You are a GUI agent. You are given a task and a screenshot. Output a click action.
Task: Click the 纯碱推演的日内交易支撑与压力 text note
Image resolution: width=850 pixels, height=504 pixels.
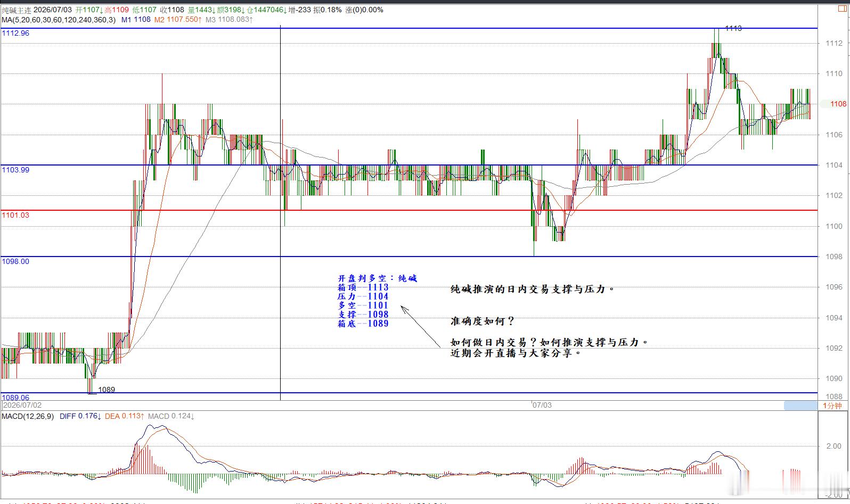[x=533, y=290]
